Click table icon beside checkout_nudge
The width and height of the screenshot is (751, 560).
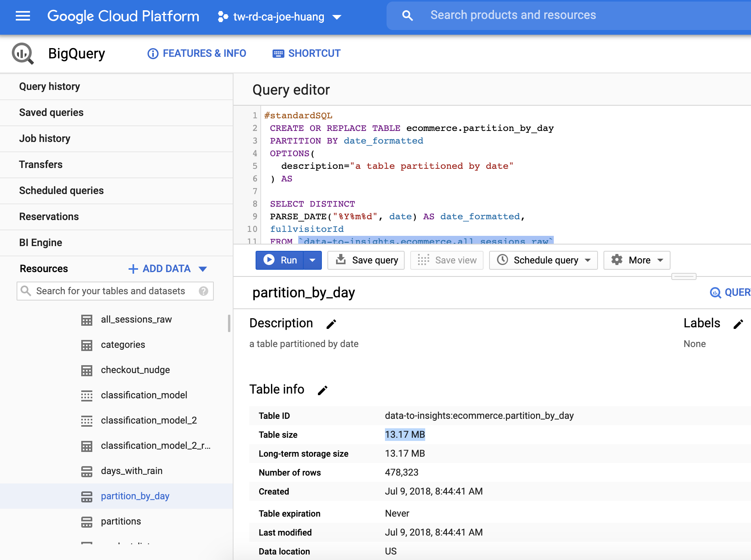[x=87, y=370]
